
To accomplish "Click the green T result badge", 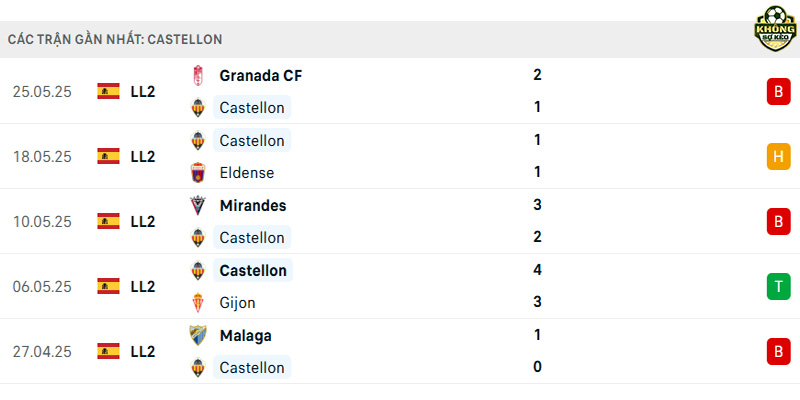I will 778,287.
